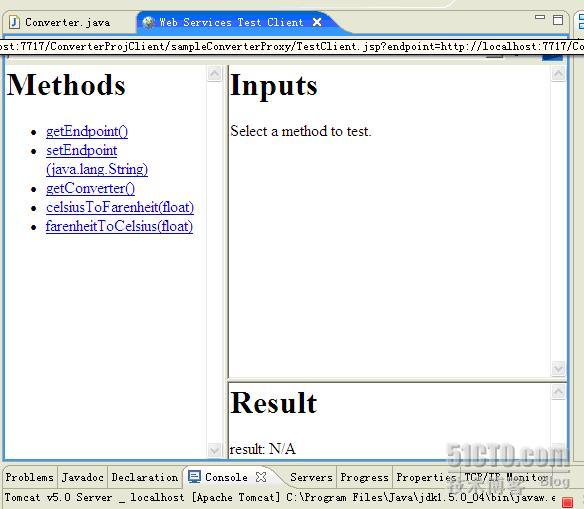The height and width of the screenshot is (509, 584).
Task: Minimize the editor area
Action: pyautogui.click(x=540, y=17)
